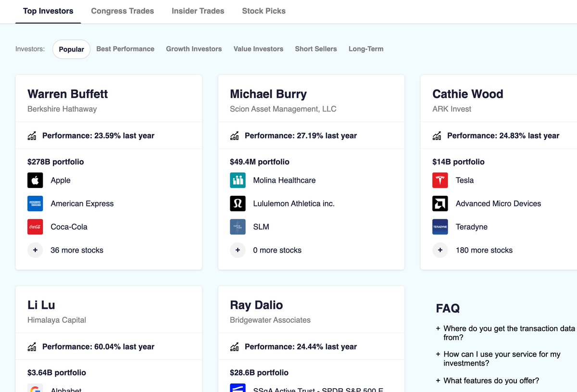Click the plus icon beside 180 more stocks
The width and height of the screenshot is (577, 392).
pyautogui.click(x=440, y=250)
